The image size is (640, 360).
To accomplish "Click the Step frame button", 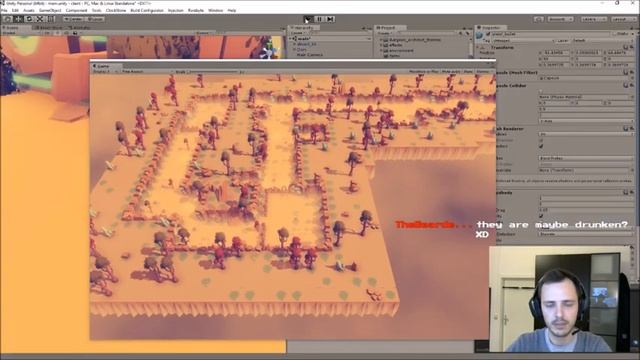I will coord(330,19).
